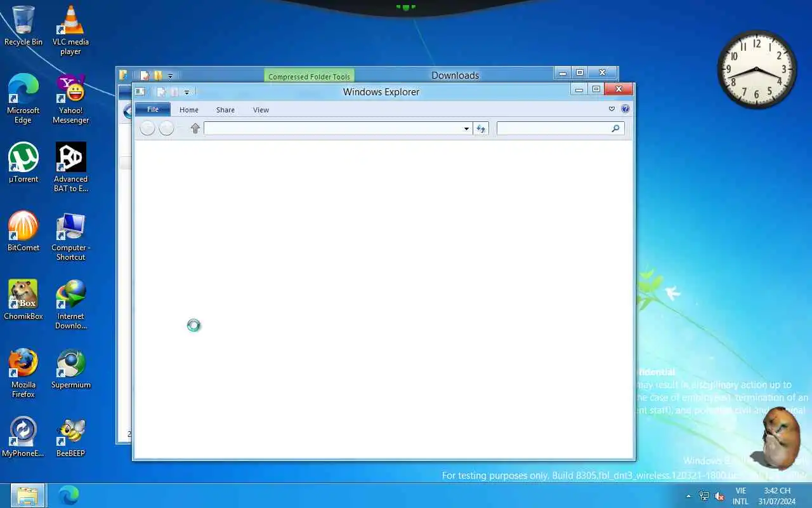Open the Supermium browser shortcut
Image resolution: width=812 pixels, height=508 pixels.
70,368
